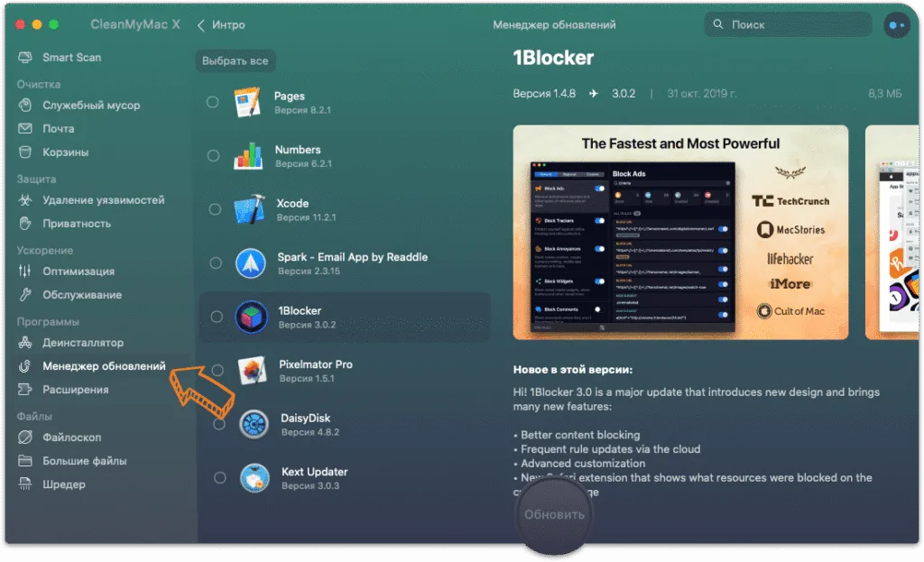Viewport: 924px width, 562px height.
Task: Check the Pages update checkbox
Action: pyautogui.click(x=213, y=102)
